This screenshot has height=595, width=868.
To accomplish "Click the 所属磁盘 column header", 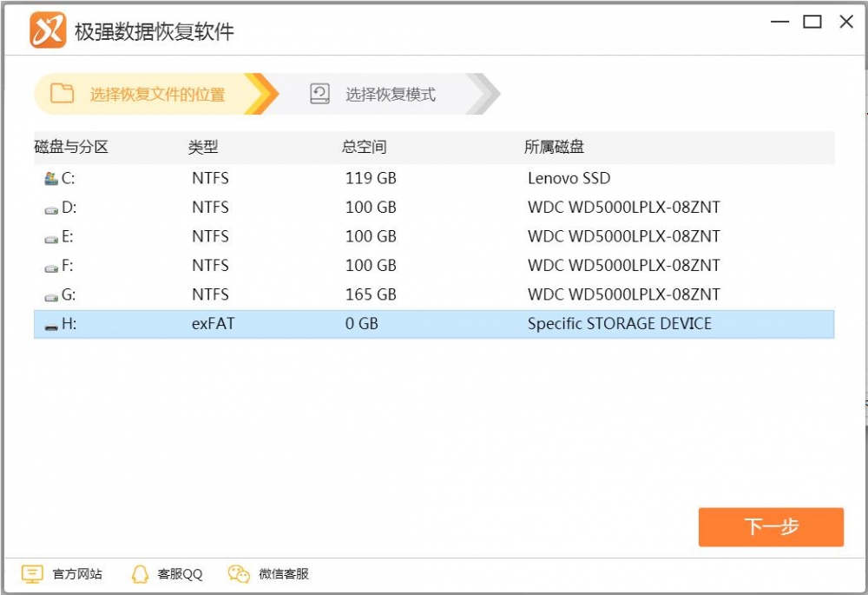I will (x=553, y=147).
